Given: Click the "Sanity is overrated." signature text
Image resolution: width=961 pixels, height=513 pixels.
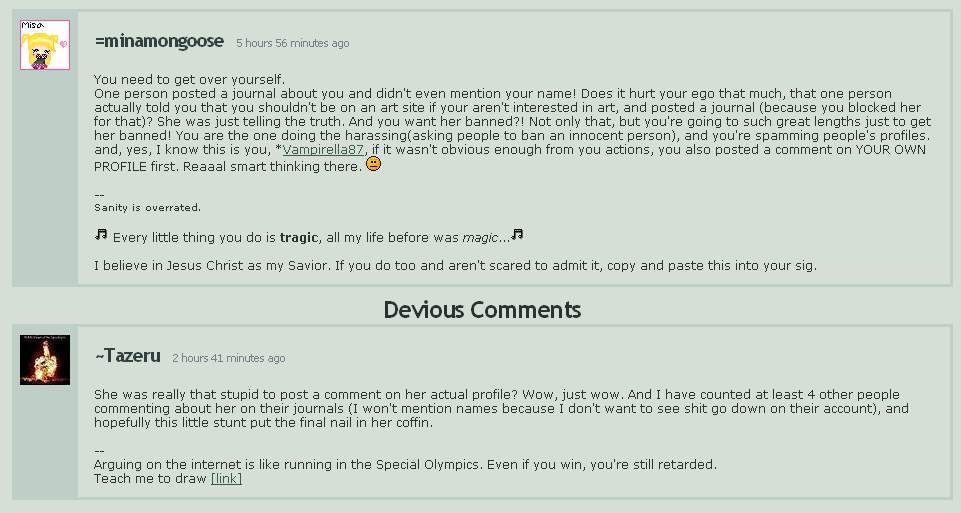Looking at the screenshot, I should [147, 208].
